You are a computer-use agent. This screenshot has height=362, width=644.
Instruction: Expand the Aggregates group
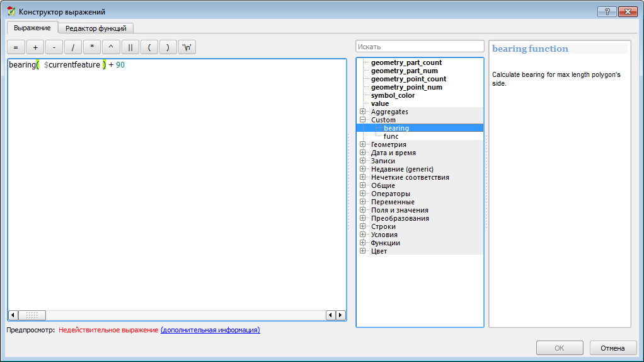(363, 112)
